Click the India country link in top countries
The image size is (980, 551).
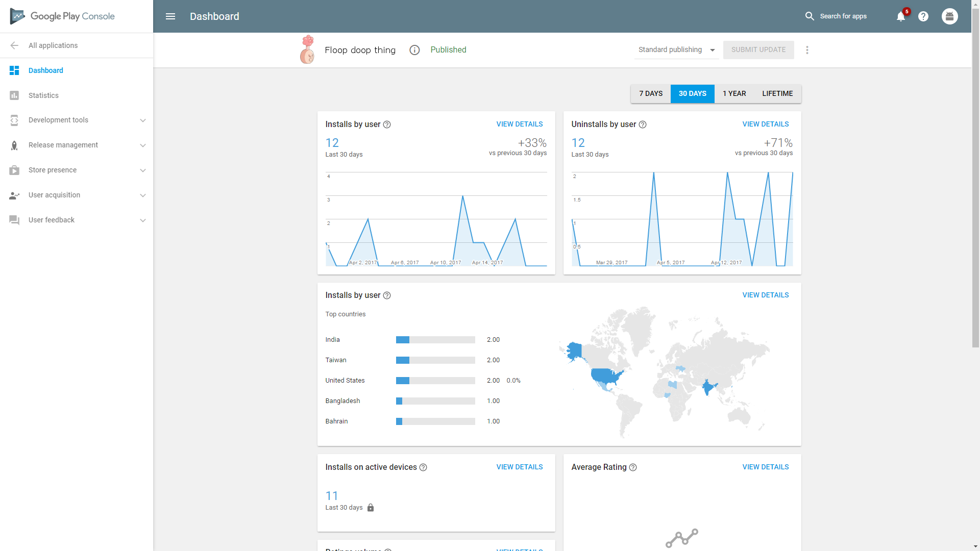click(x=332, y=339)
